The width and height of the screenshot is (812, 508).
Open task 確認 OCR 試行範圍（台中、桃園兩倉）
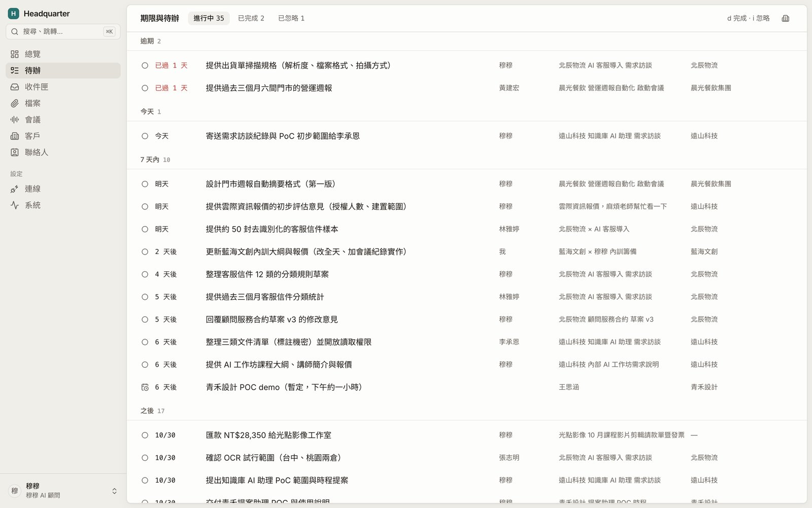tap(275, 458)
